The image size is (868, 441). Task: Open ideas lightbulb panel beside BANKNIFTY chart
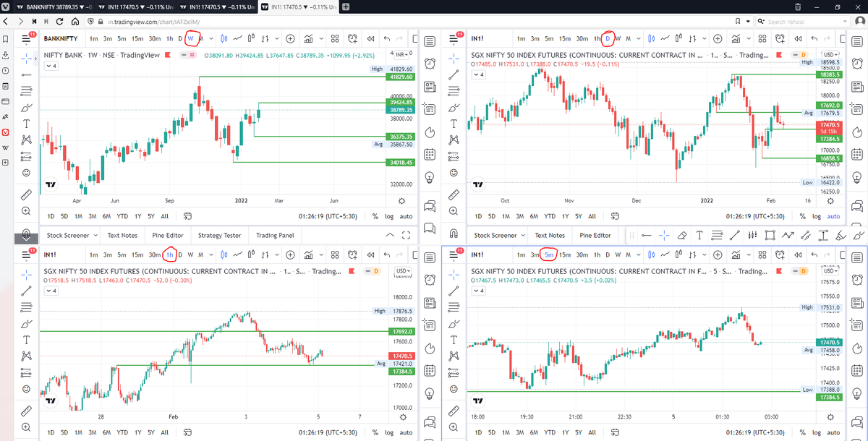[x=430, y=177]
